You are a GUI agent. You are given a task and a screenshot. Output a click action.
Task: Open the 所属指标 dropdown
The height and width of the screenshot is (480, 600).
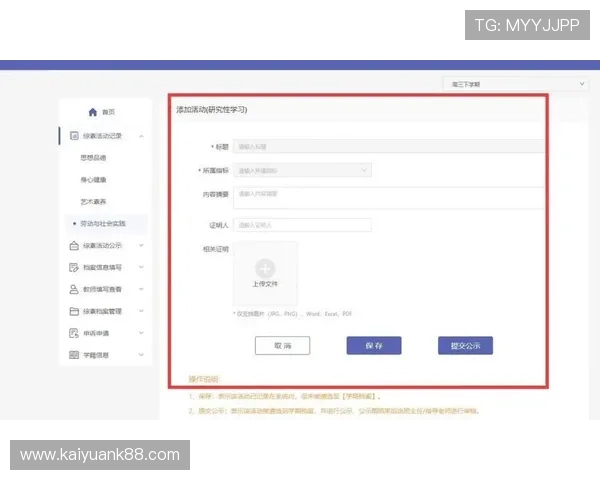point(302,170)
